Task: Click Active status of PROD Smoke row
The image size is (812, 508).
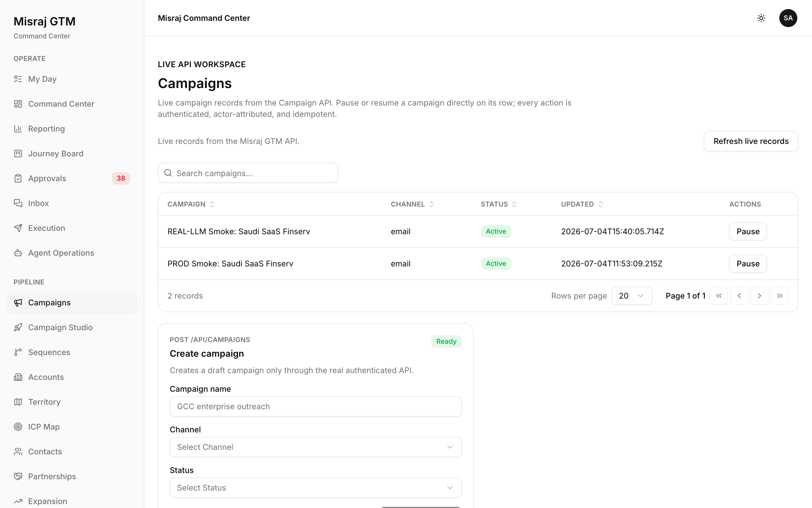Action: (x=496, y=264)
